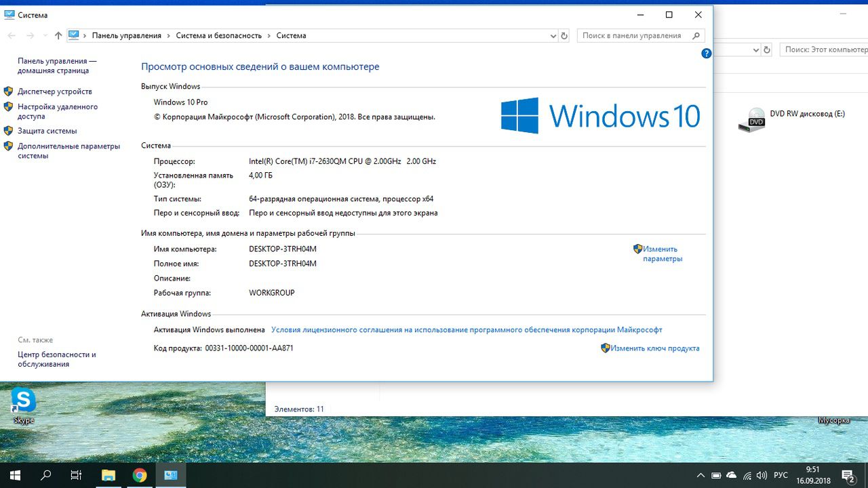Viewport: 868px width, 488px height.
Task: Click the shield icon beside Диспетчер устройств
Action: (9, 91)
